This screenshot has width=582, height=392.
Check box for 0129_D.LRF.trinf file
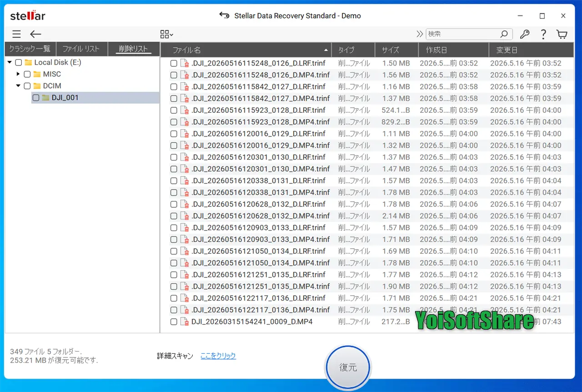pyautogui.click(x=174, y=134)
